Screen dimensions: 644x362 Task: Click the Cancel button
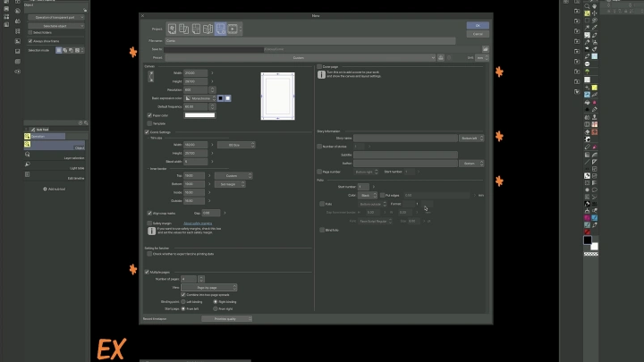click(x=478, y=34)
